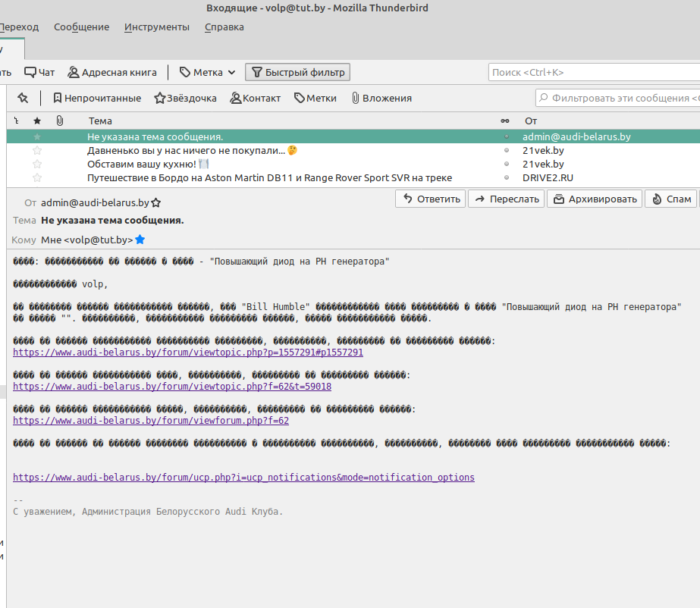Sort by the attachment paperclip column
This screenshot has width=700, height=608.
click(x=60, y=121)
